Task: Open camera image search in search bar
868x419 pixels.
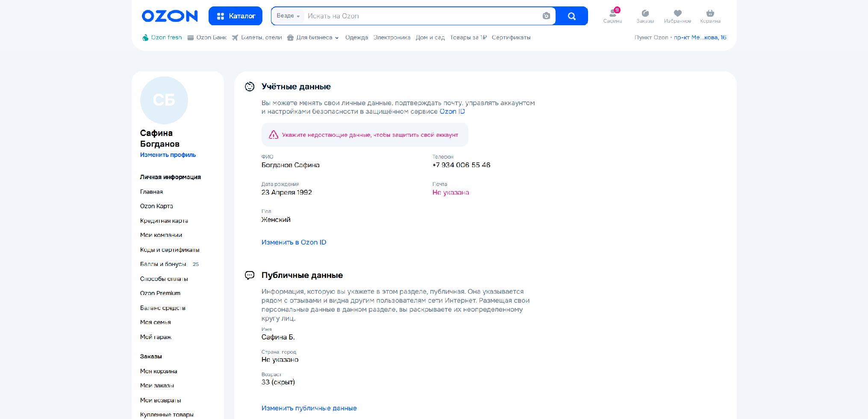Action: pos(546,16)
